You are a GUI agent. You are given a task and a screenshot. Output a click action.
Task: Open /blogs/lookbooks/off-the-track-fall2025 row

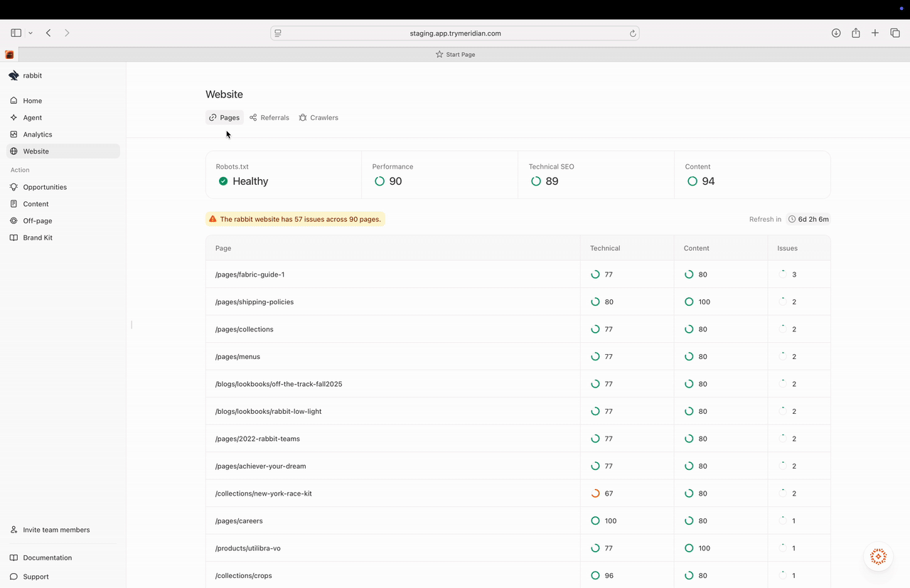click(518, 384)
